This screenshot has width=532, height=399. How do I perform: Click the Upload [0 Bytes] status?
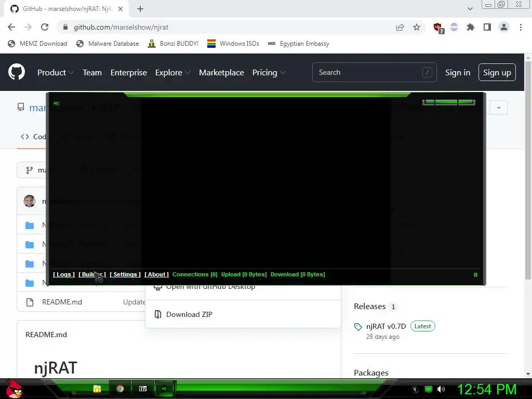[x=244, y=274]
